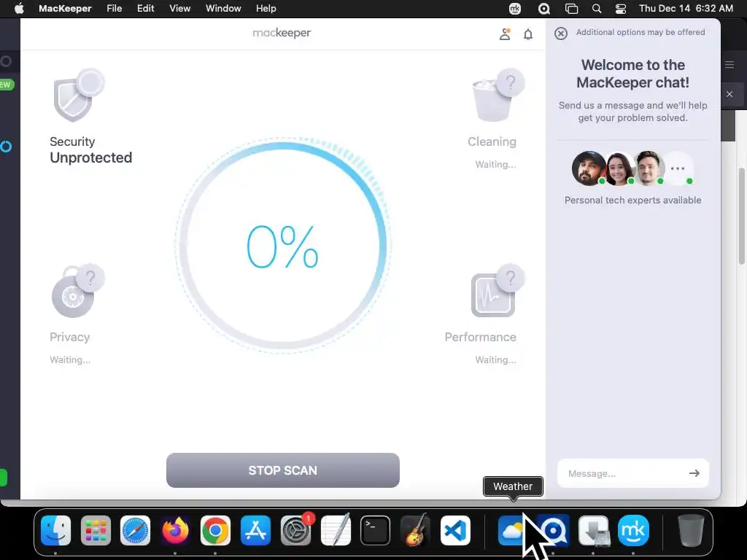Open the installer disk Dock icon
The height and width of the screenshot is (560, 747).
(x=593, y=530)
